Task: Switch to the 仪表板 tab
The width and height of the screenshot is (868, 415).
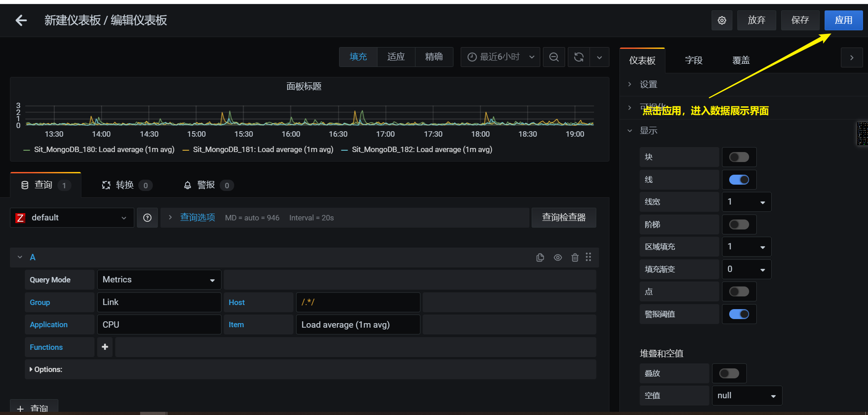Action: point(642,60)
